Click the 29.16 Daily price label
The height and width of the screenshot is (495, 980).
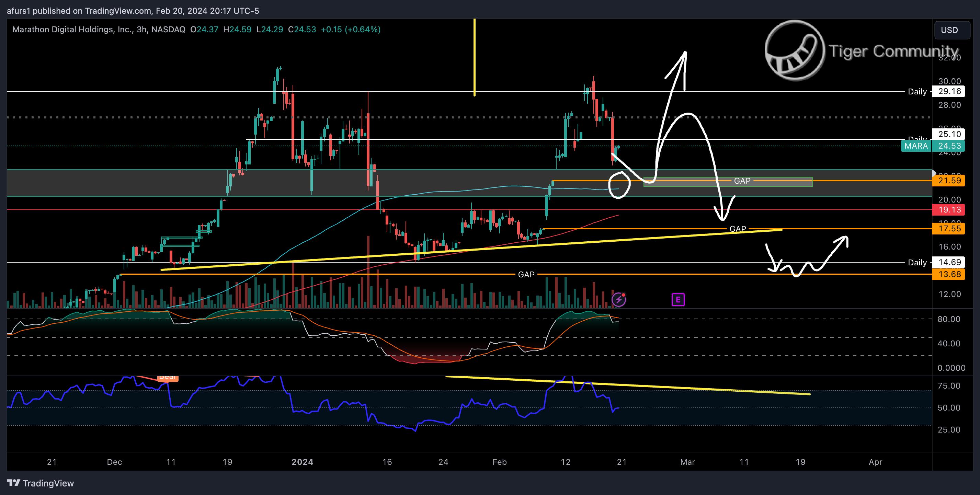point(949,91)
